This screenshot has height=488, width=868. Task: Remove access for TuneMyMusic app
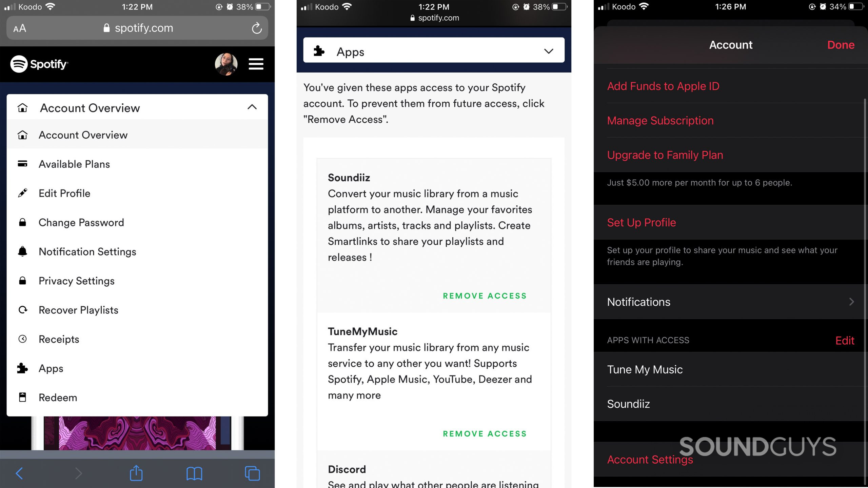click(x=484, y=433)
